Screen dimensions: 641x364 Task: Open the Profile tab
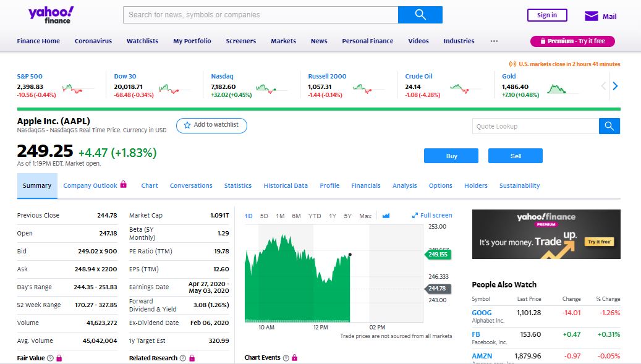(329, 185)
